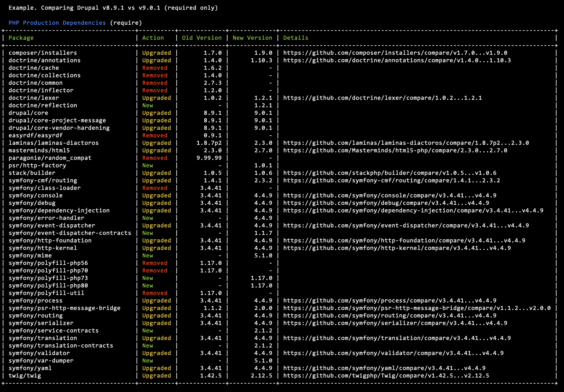
Task: Click old version '9.99.99' of random_compat
Action: 209,158
